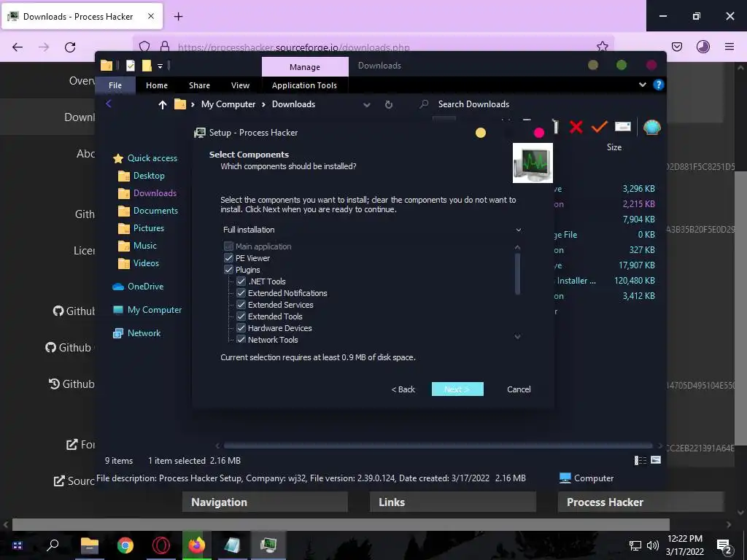Toggle Extended Tools plugin checkbox

[x=241, y=316]
